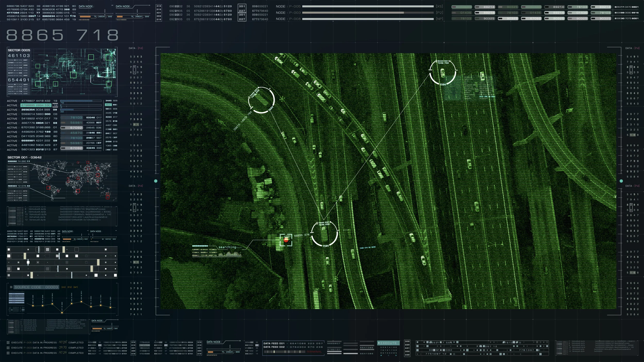Click the 469323 12 078 43 map label
Screen dimensions: 644x362
19,186
